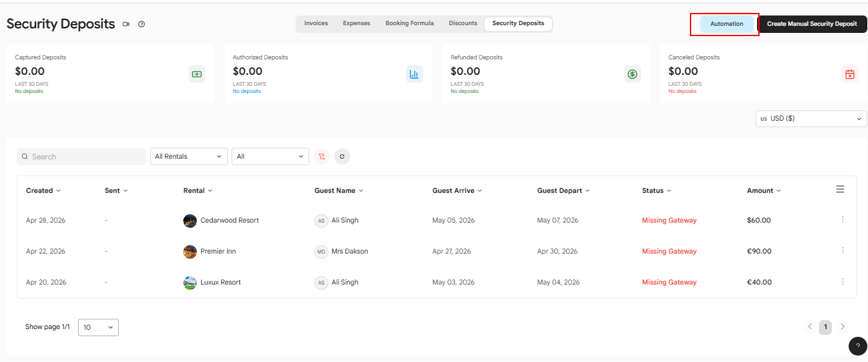Click departure date Apr 30, 2026
Screen dimensions: 868x362
tap(558, 251)
